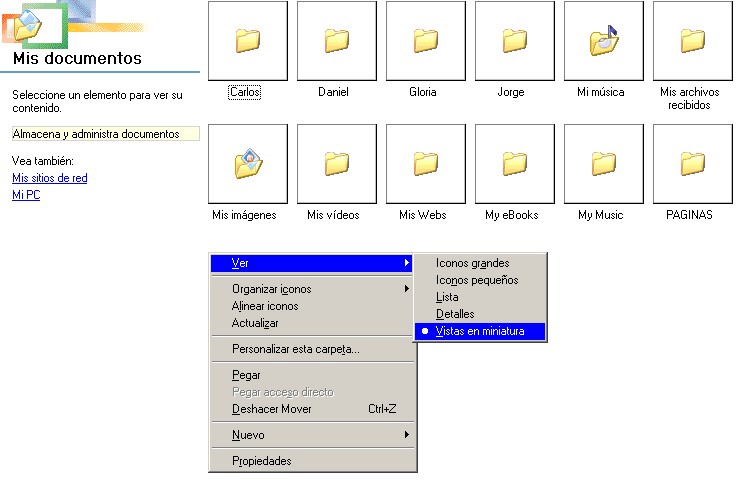Click the Mis vídeos name label

pyautogui.click(x=334, y=215)
